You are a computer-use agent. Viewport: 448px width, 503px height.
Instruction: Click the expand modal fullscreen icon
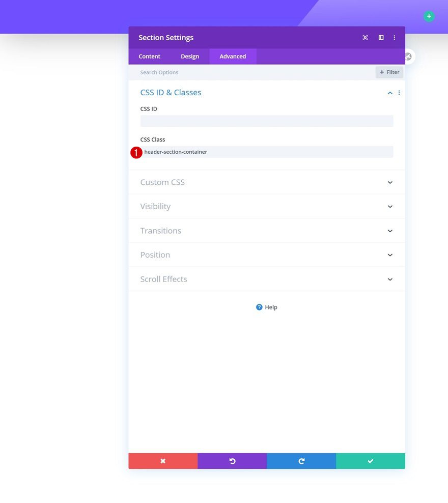pos(365,38)
